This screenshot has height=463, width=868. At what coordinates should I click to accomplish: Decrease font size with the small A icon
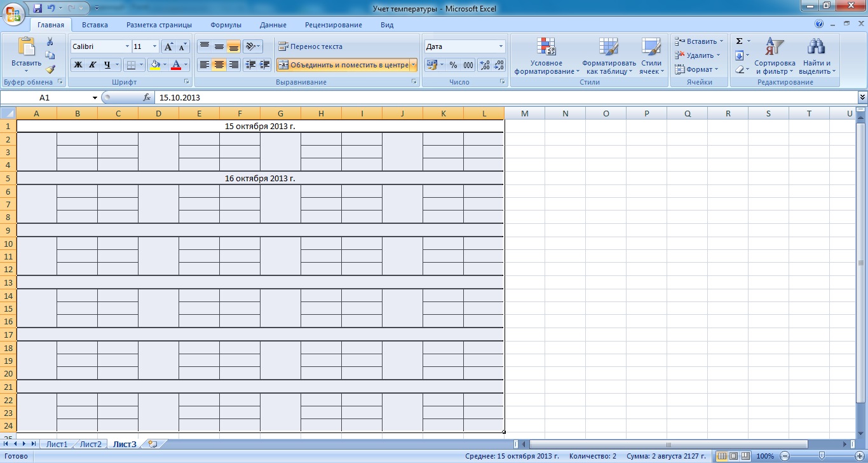pyautogui.click(x=182, y=46)
